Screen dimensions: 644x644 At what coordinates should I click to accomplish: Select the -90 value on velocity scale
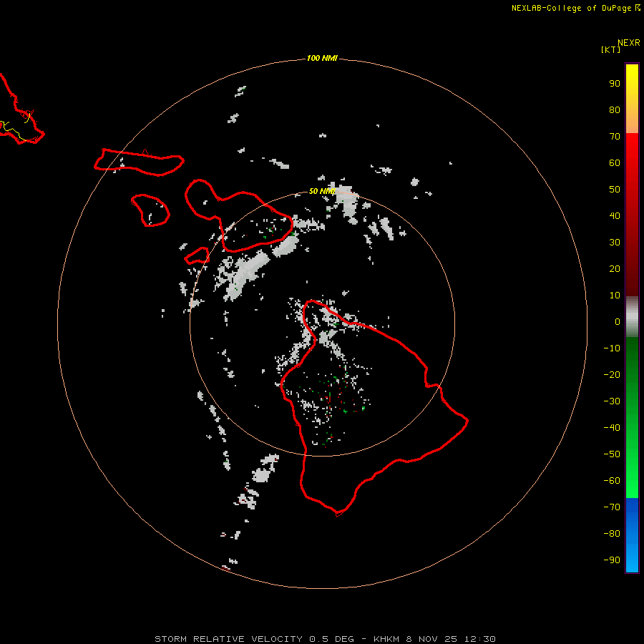pos(612,560)
